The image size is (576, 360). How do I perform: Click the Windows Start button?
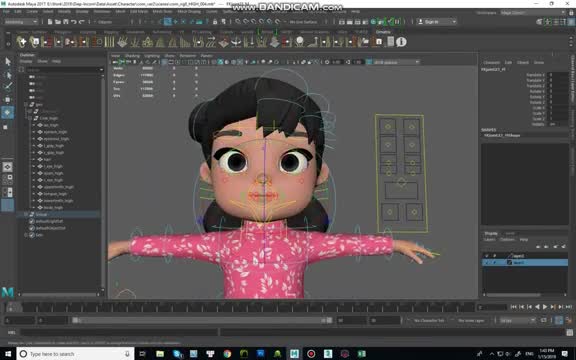8,354
